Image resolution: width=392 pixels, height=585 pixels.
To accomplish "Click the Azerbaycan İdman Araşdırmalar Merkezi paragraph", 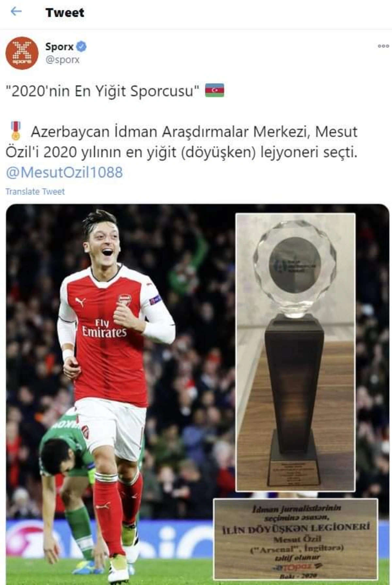I will click(182, 142).
